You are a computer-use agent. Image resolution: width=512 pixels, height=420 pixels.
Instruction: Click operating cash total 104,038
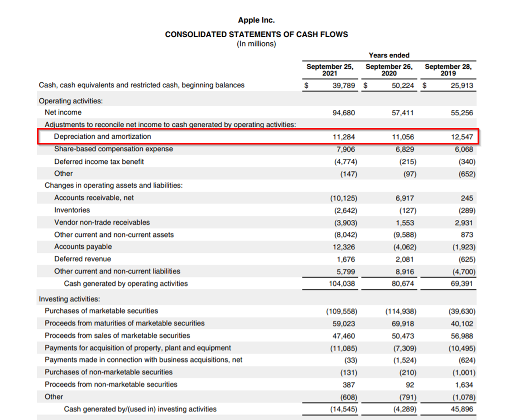pyautogui.click(x=342, y=284)
